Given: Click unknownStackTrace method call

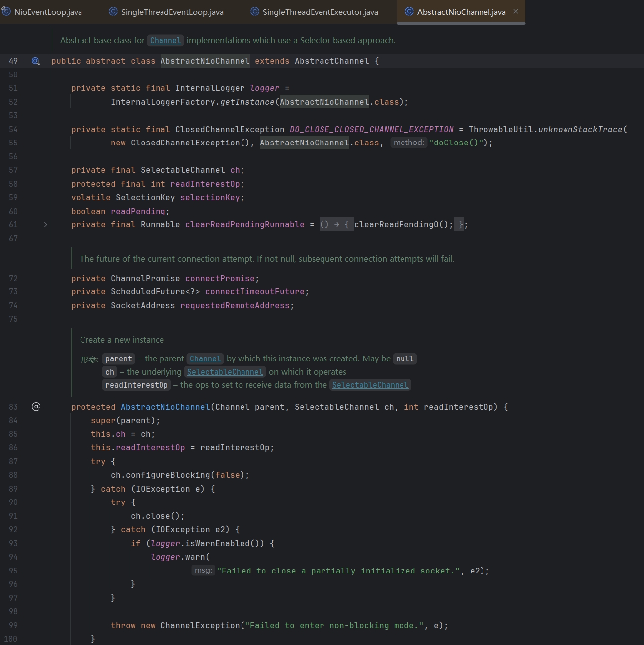Looking at the screenshot, I should pyautogui.click(x=580, y=129).
